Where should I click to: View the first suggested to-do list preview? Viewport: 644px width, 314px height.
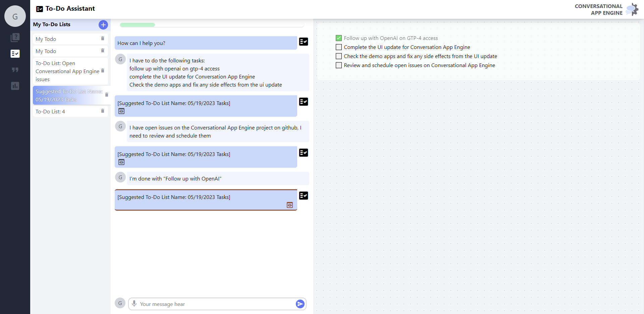(x=121, y=111)
